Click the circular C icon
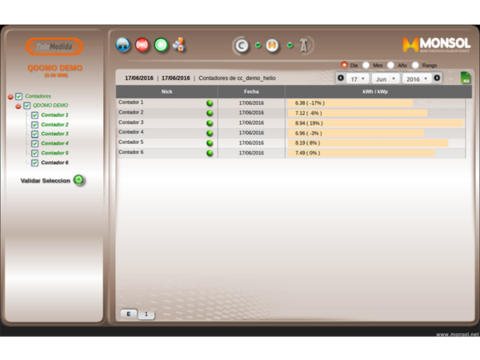The width and height of the screenshot is (480, 360). point(241,45)
